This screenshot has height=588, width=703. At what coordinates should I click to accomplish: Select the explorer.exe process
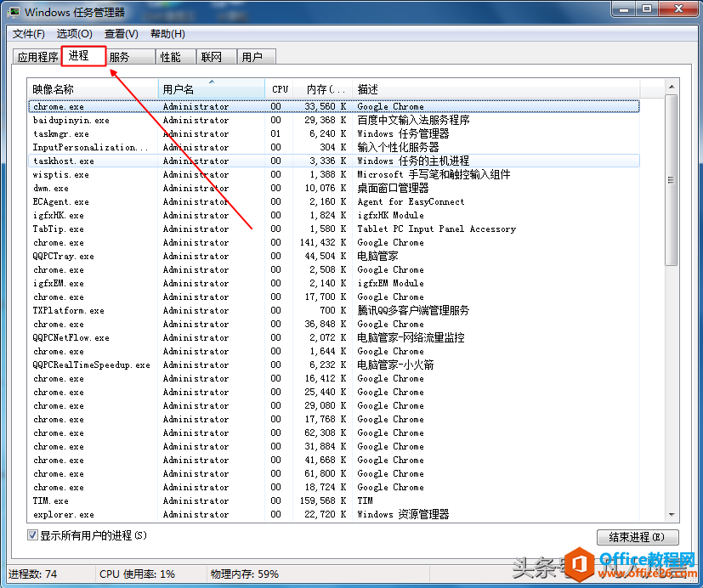point(333,514)
